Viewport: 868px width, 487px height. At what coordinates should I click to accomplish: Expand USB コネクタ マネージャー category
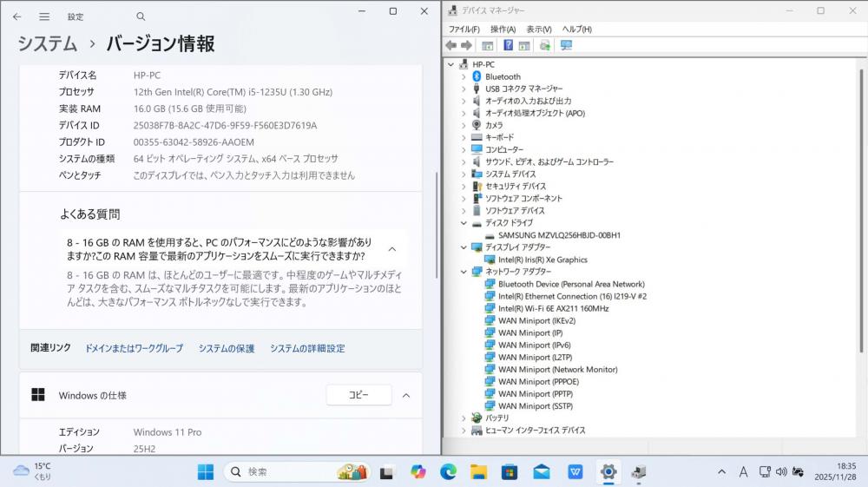(464, 89)
